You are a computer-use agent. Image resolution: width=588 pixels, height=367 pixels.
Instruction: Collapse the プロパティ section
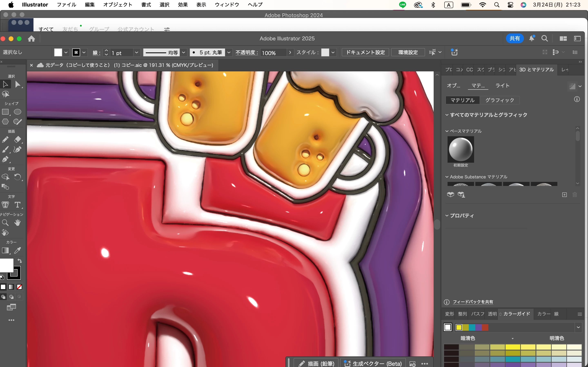(447, 216)
